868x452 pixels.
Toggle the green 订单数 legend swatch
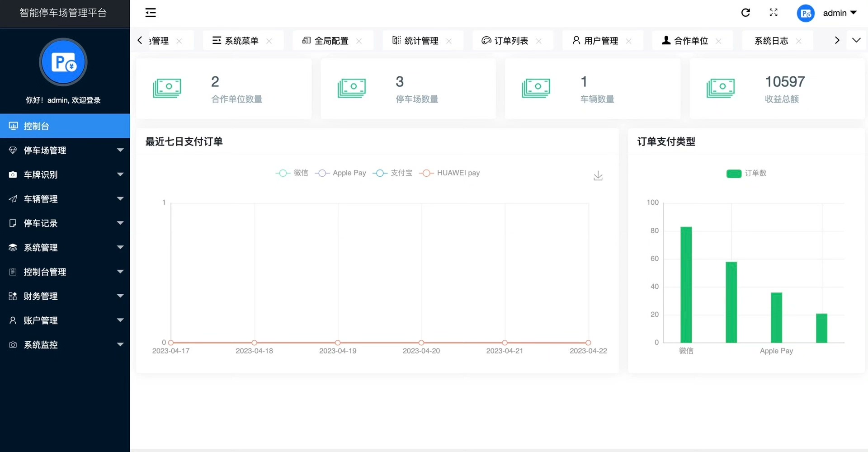pyautogui.click(x=734, y=174)
